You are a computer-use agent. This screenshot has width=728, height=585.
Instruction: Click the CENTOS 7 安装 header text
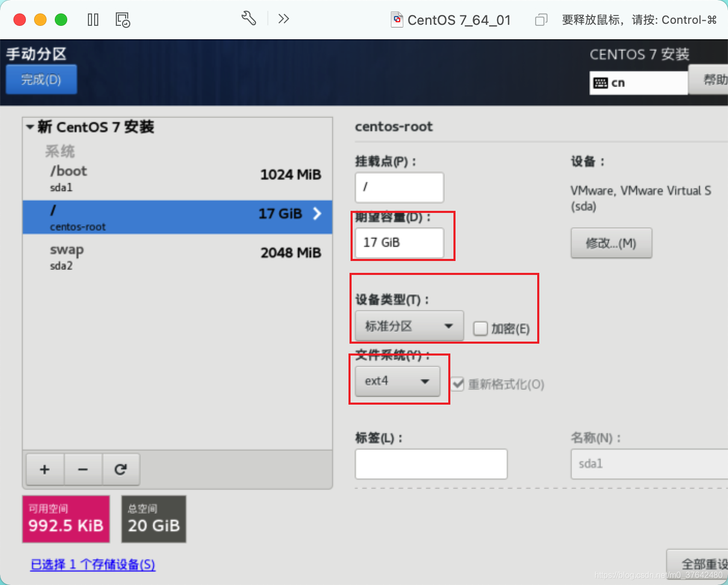[640, 54]
